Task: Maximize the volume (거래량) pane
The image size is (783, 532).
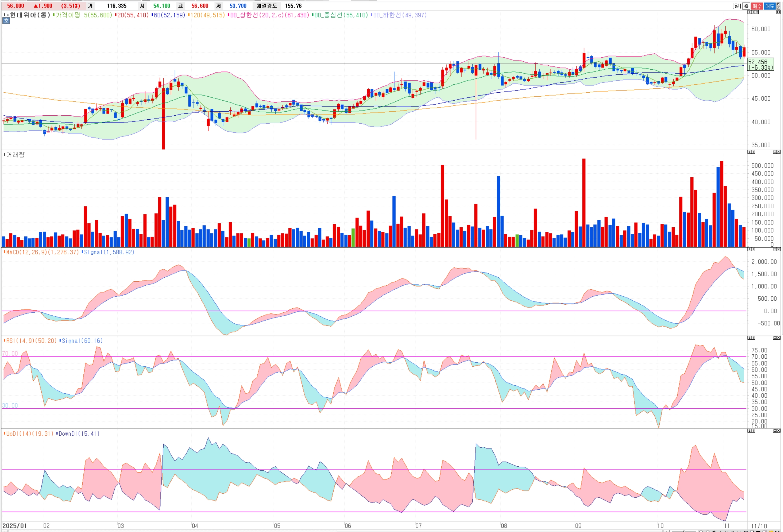Action: 775,152
